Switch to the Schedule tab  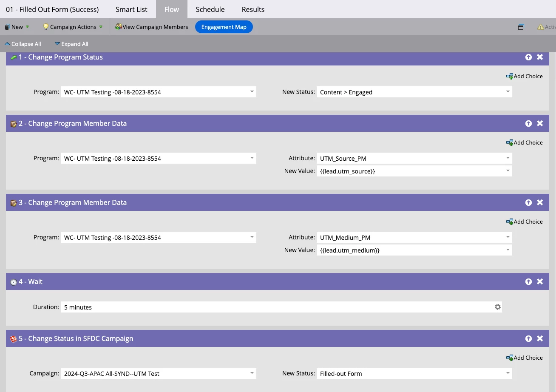pyautogui.click(x=210, y=9)
